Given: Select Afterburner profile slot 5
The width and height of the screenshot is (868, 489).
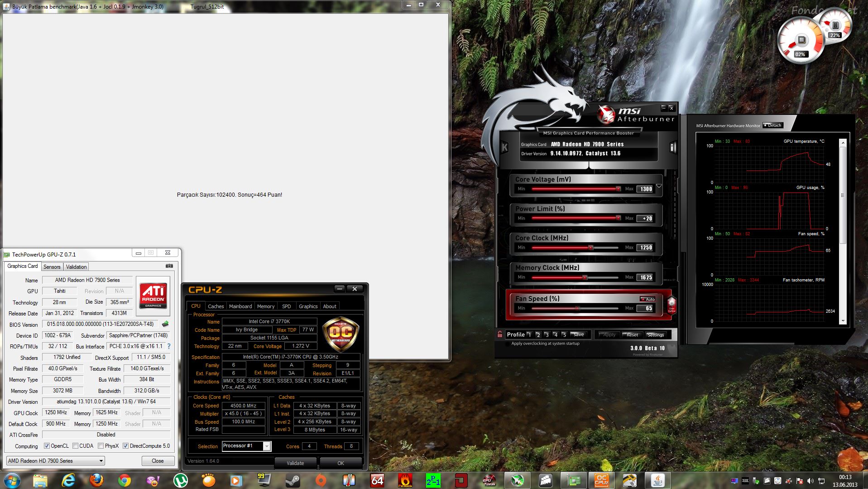Looking at the screenshot, I should coord(564,334).
